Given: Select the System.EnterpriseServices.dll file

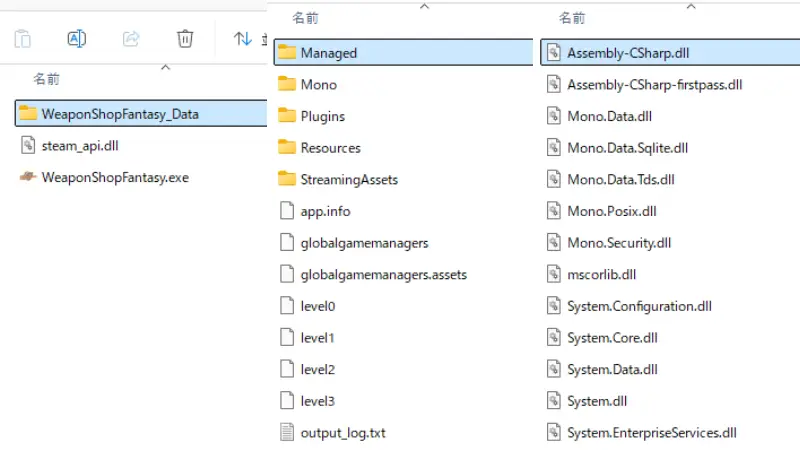Looking at the screenshot, I should pyautogui.click(x=651, y=433).
